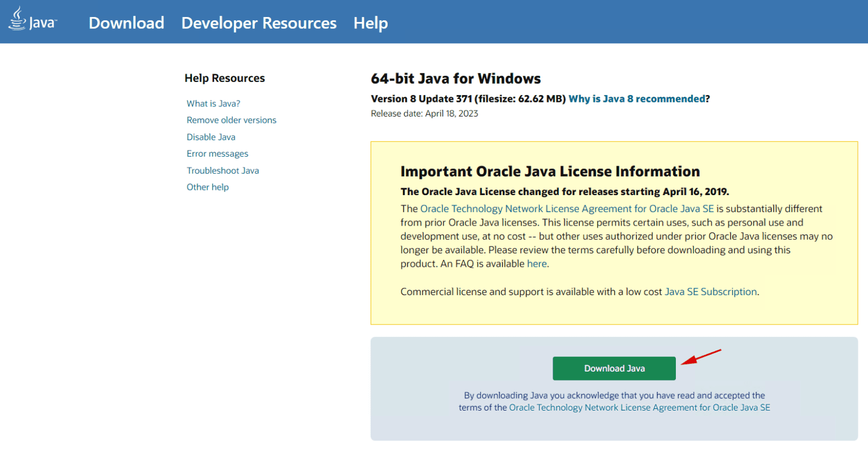The image size is (868, 449).
Task: Click the '64-bit Java for Windows' heading
Action: [455, 79]
